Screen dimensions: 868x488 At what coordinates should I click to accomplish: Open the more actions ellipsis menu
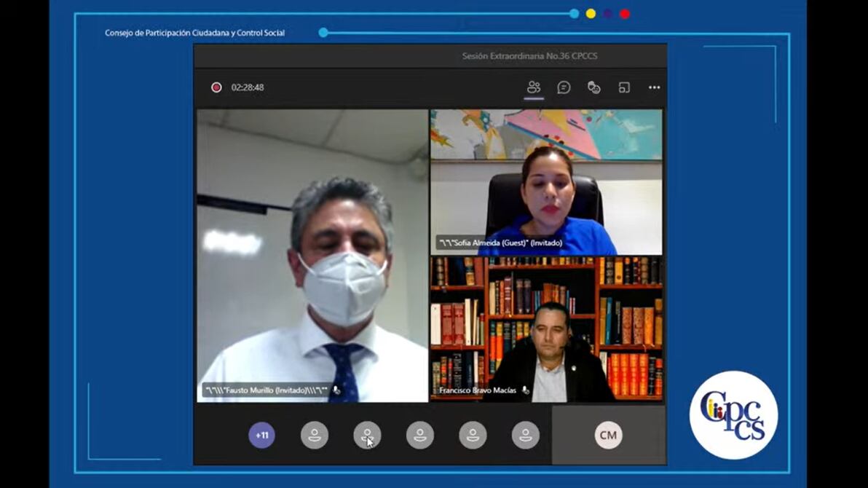[x=654, y=87]
